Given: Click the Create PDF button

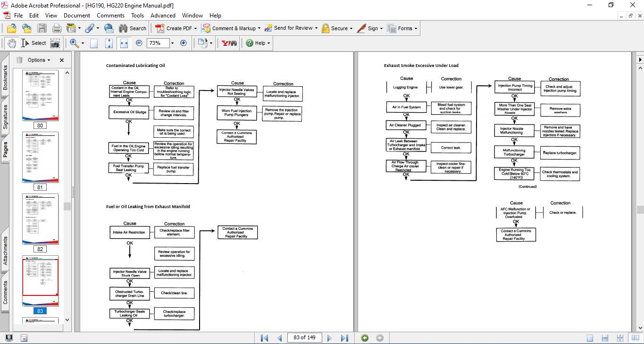Looking at the screenshot, I should coord(175,28).
